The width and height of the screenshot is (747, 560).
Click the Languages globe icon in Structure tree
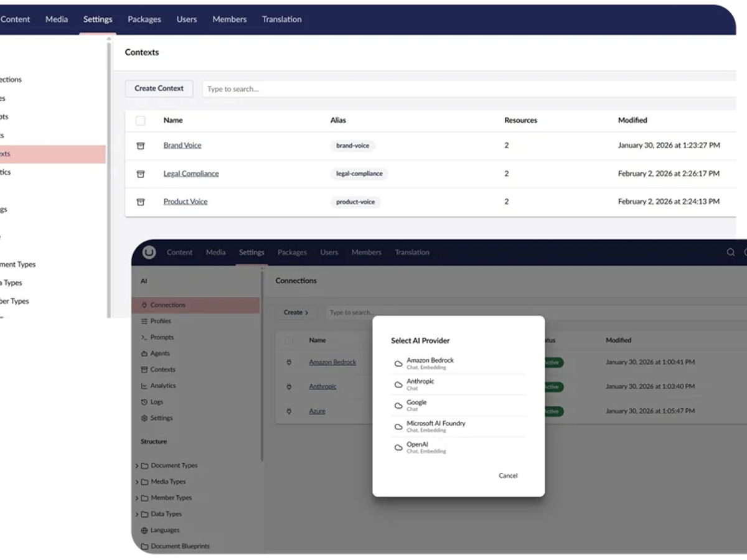[144, 530]
